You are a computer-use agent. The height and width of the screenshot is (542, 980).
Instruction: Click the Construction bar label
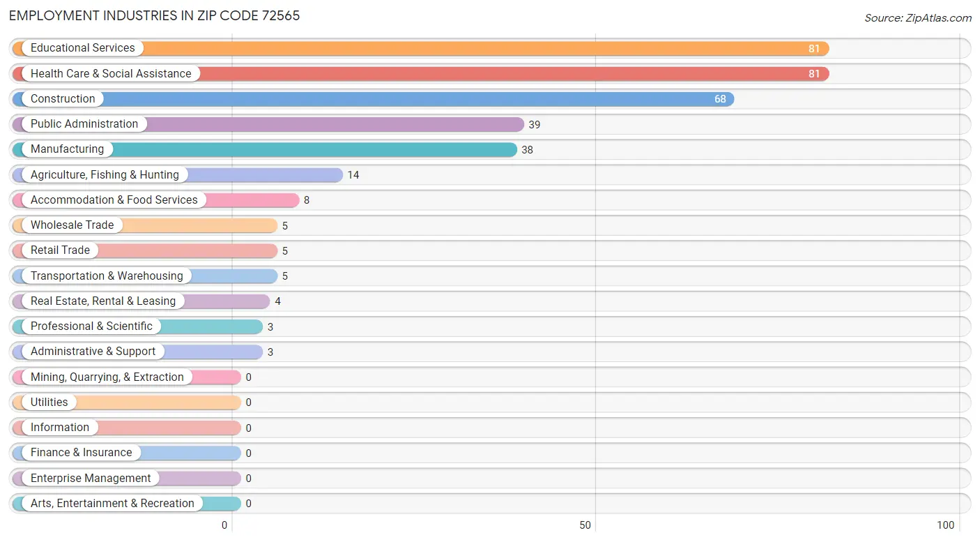click(x=63, y=98)
